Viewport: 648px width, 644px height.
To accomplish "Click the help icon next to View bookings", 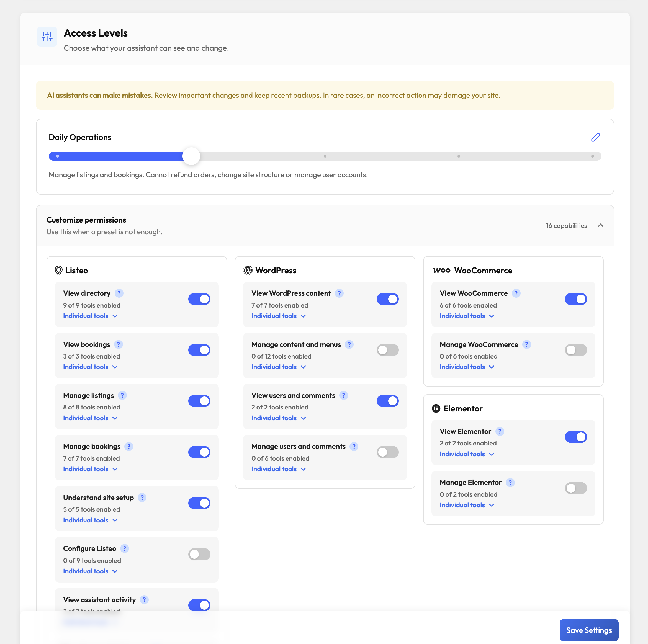I will (x=119, y=344).
